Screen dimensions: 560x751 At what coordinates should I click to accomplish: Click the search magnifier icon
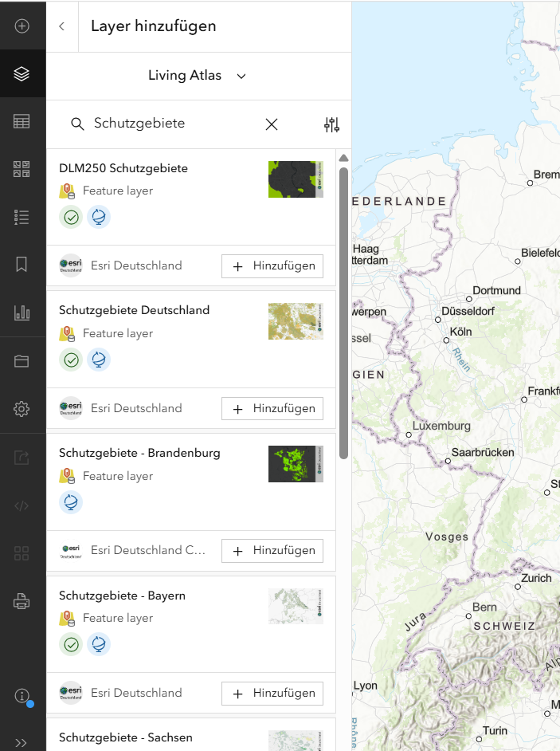77,124
